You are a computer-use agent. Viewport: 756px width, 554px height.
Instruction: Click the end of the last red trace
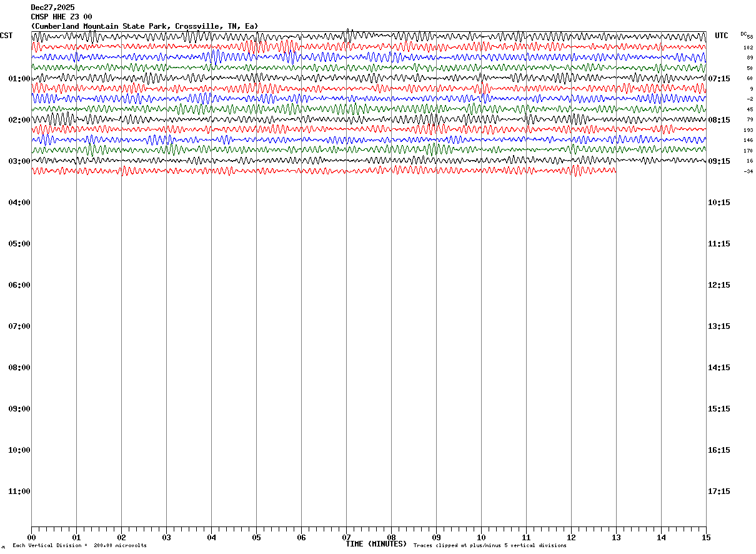click(x=615, y=170)
